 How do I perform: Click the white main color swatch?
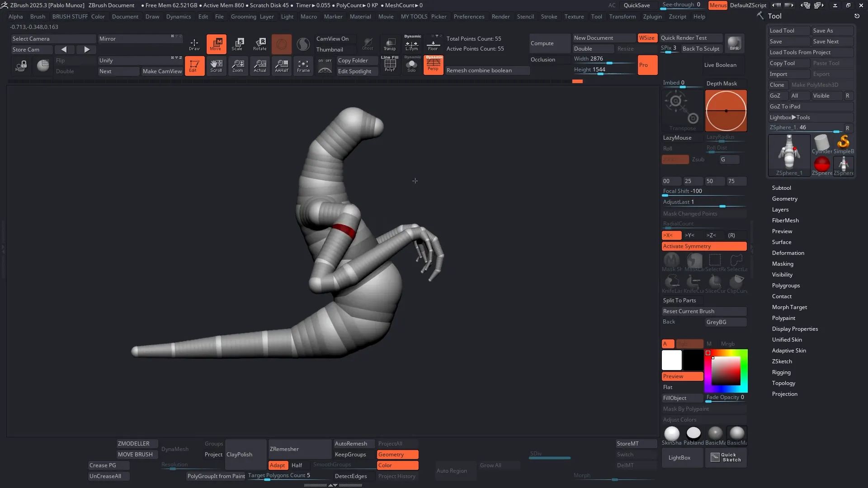pyautogui.click(x=671, y=360)
